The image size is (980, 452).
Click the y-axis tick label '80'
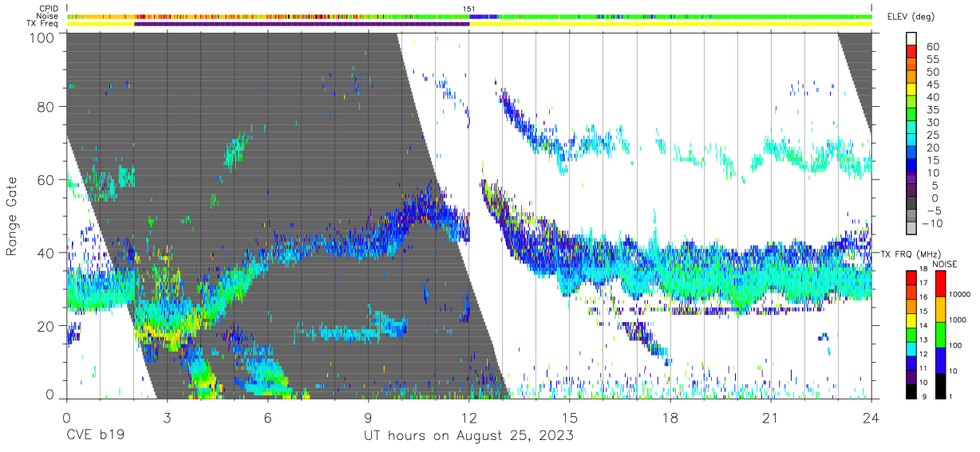tap(45, 107)
